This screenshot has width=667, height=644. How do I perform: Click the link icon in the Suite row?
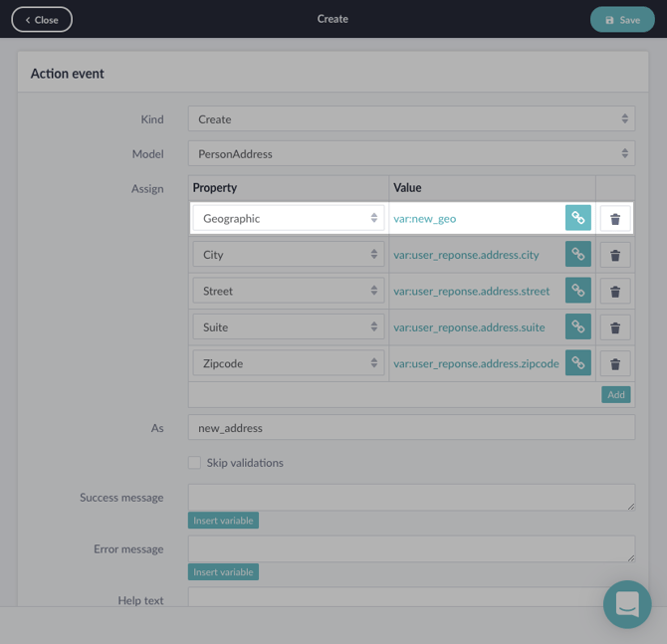point(577,326)
